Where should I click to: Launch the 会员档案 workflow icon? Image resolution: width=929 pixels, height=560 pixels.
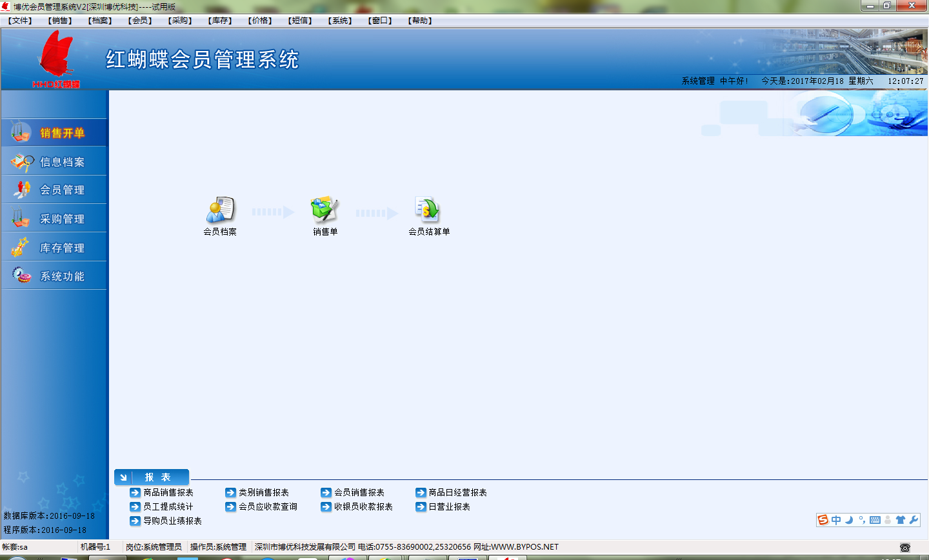tap(220, 216)
